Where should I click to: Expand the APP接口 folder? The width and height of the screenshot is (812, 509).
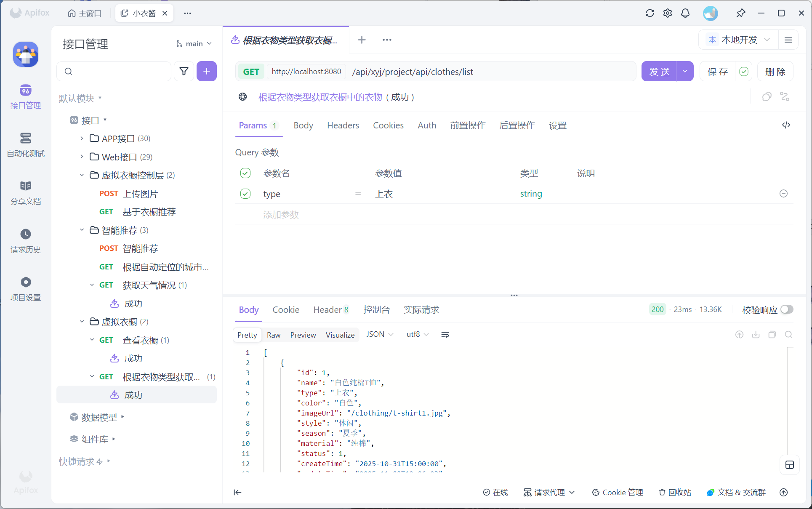82,139
